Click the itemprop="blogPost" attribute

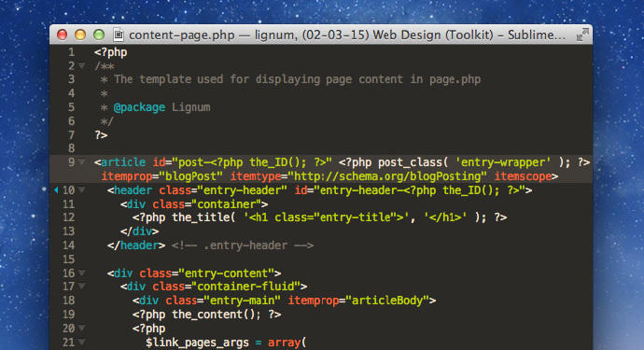(x=161, y=176)
